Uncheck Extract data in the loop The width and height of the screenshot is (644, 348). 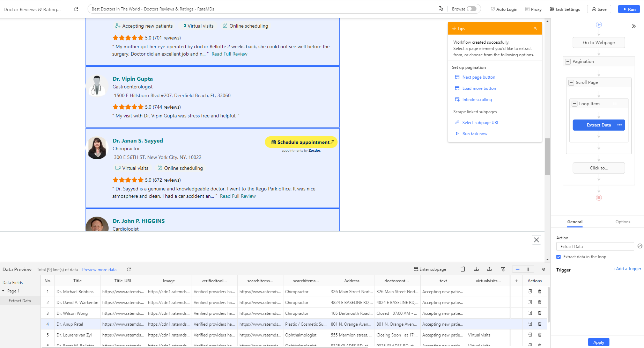558,257
